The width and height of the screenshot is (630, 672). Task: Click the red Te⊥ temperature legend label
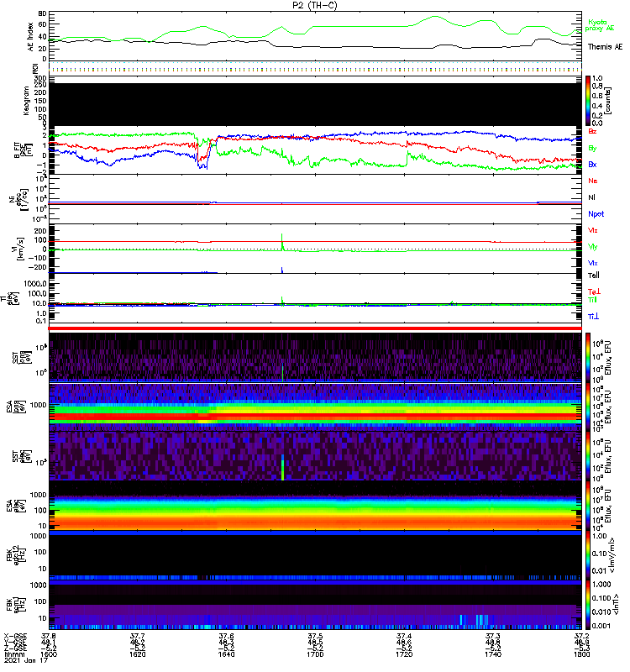pyautogui.click(x=595, y=291)
